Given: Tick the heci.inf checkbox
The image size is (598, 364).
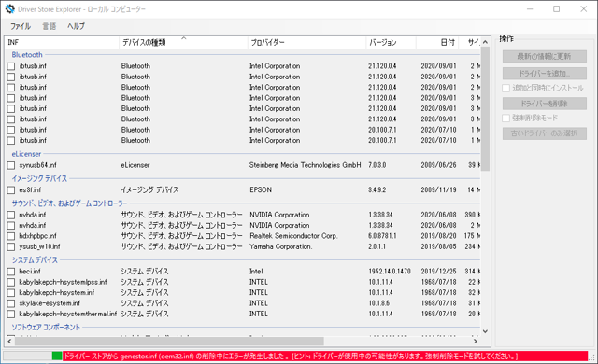Looking at the screenshot, I should coord(11,272).
